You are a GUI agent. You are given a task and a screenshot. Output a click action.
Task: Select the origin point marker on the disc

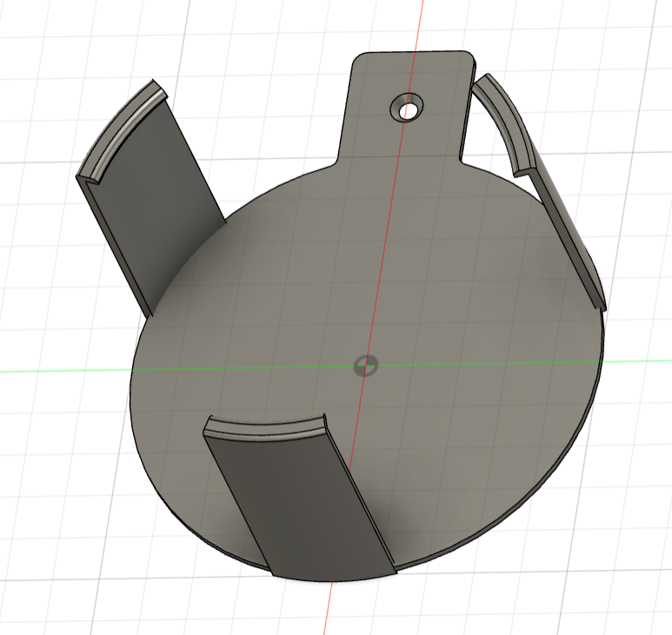[x=366, y=366]
